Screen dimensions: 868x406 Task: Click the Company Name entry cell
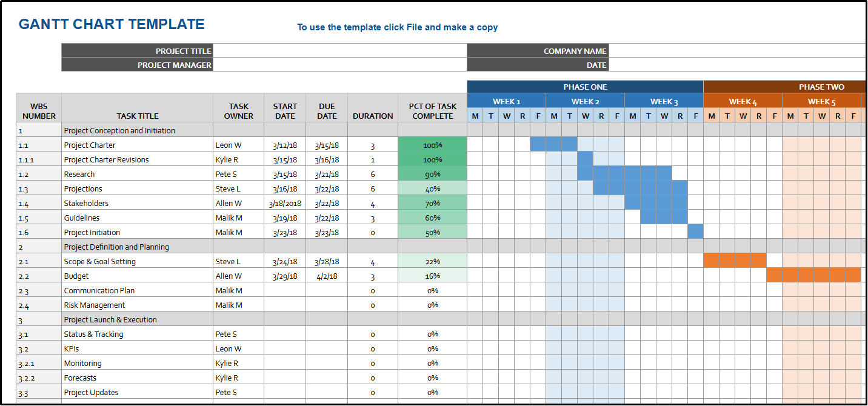click(x=736, y=51)
